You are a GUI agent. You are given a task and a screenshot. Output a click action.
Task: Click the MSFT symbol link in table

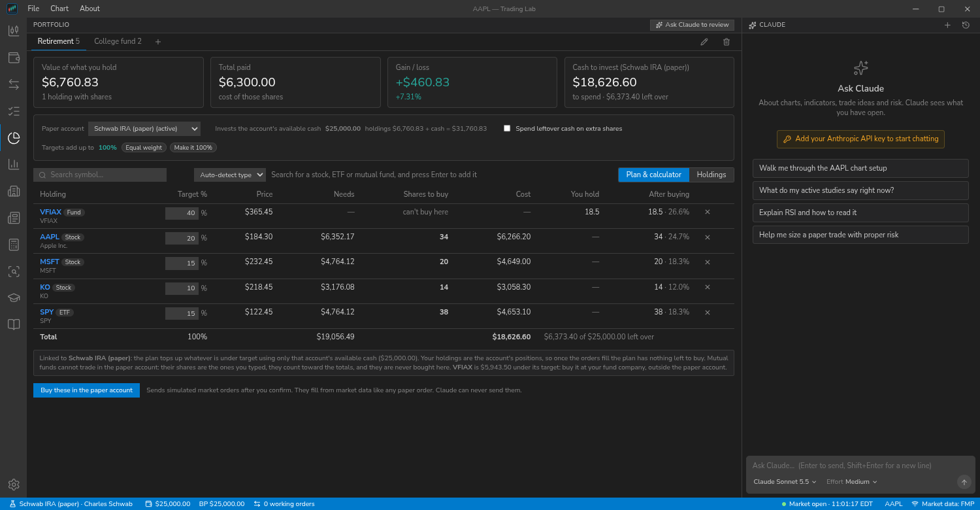point(50,262)
